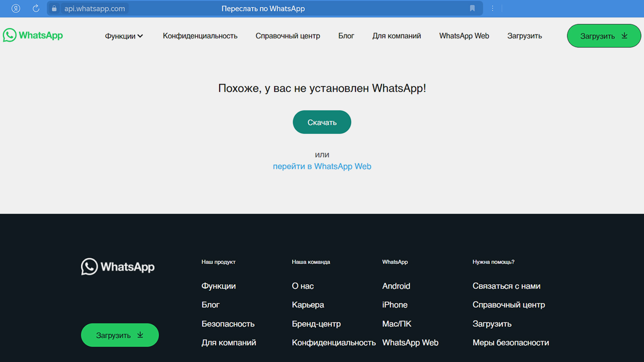This screenshot has width=644, height=362.
Task: Open the Меры безопасности footer link
Action: [511, 342]
